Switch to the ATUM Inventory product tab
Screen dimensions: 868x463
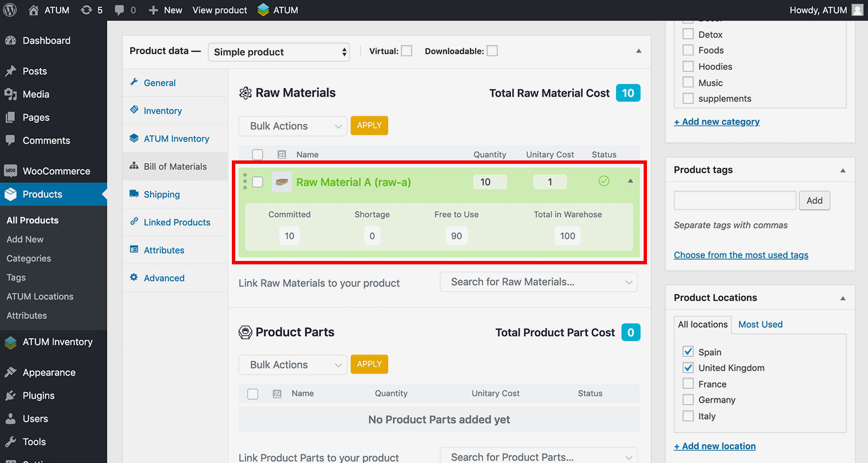tap(176, 139)
